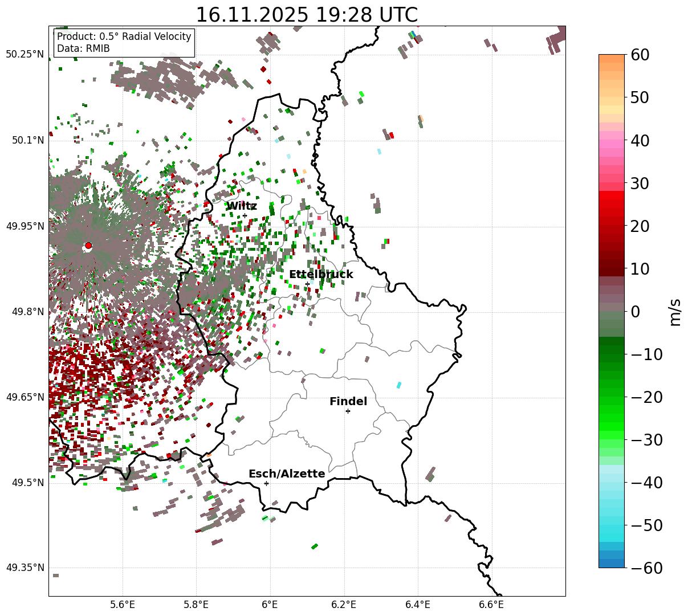Screen dimensions: 688x616
Task: Click 'Data: RMIB' legend text
Action: tap(83, 48)
